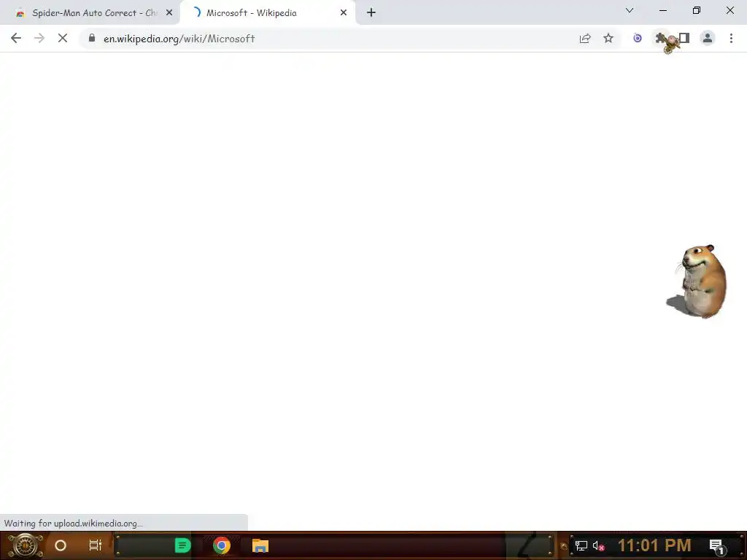Open the Chrome profile avatar

tap(708, 38)
